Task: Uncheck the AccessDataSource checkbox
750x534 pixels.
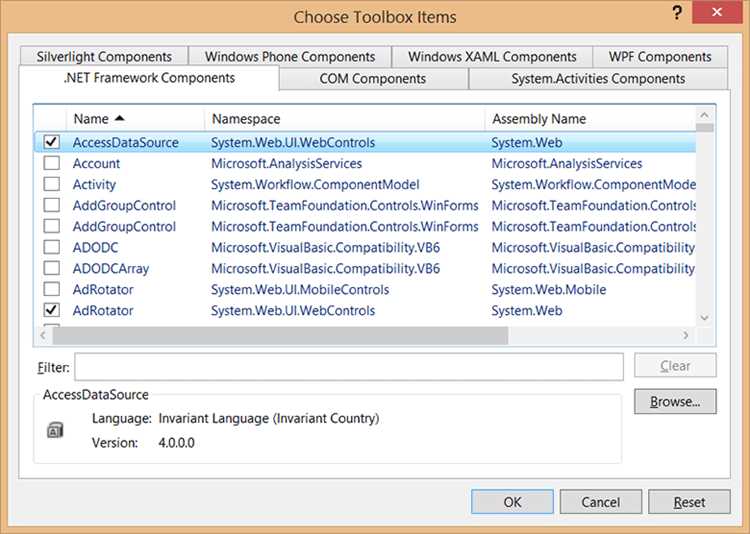Action: click(51, 142)
